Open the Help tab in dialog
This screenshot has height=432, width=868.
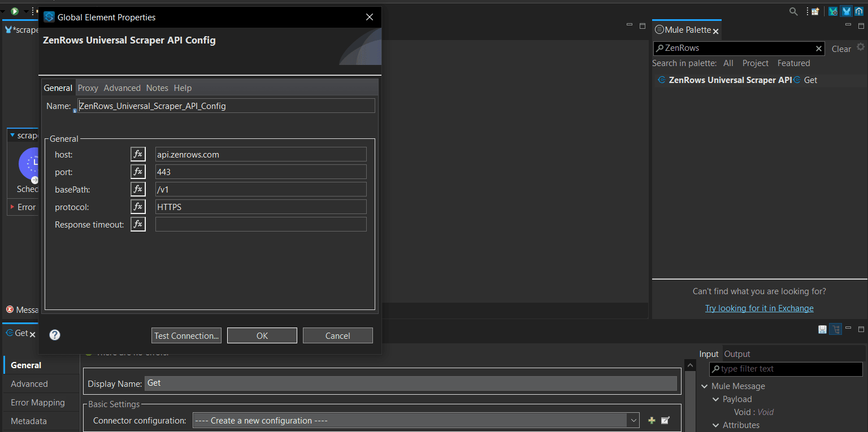(183, 88)
